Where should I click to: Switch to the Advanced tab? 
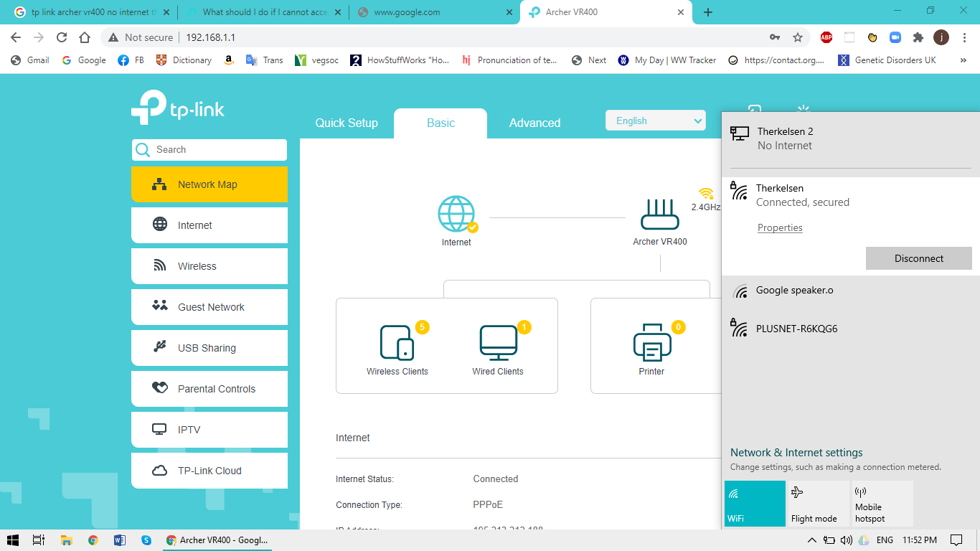click(x=534, y=123)
